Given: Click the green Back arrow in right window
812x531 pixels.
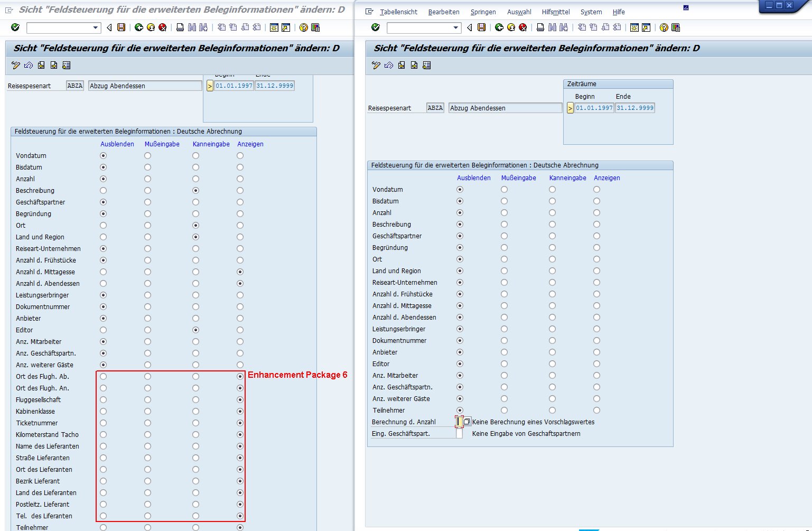Looking at the screenshot, I should pyautogui.click(x=499, y=27).
